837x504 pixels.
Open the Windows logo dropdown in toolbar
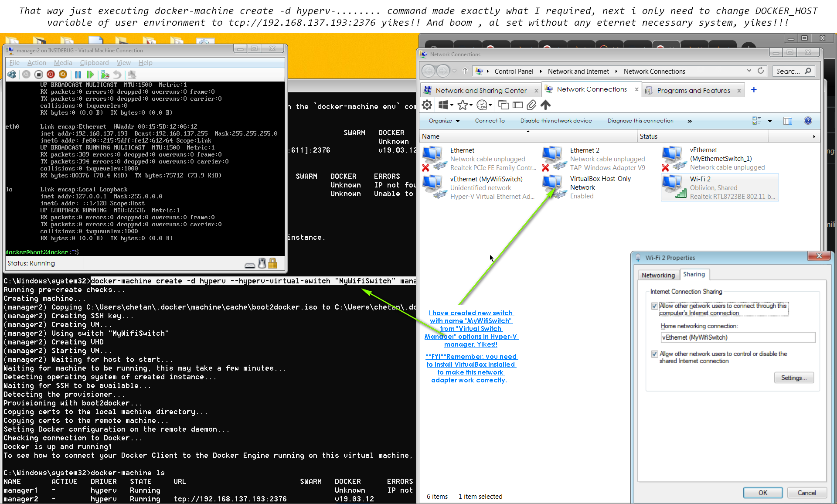click(446, 105)
